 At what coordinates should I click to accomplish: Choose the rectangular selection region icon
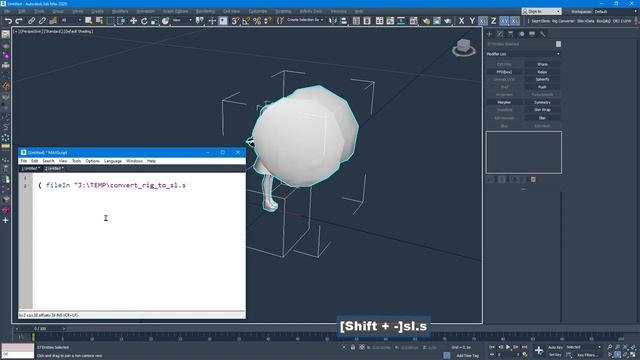110,21
